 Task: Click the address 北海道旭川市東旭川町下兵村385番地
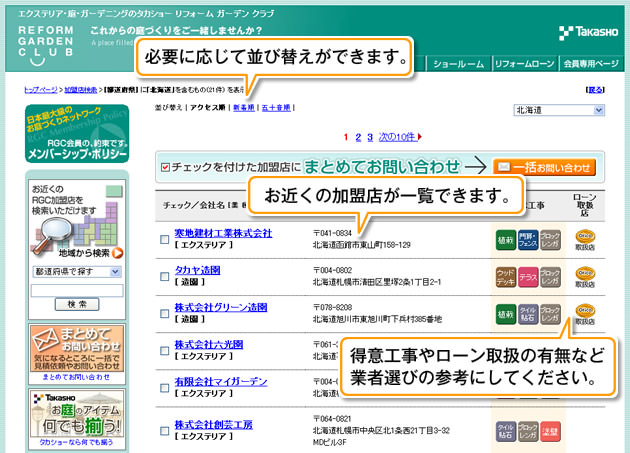click(x=377, y=319)
